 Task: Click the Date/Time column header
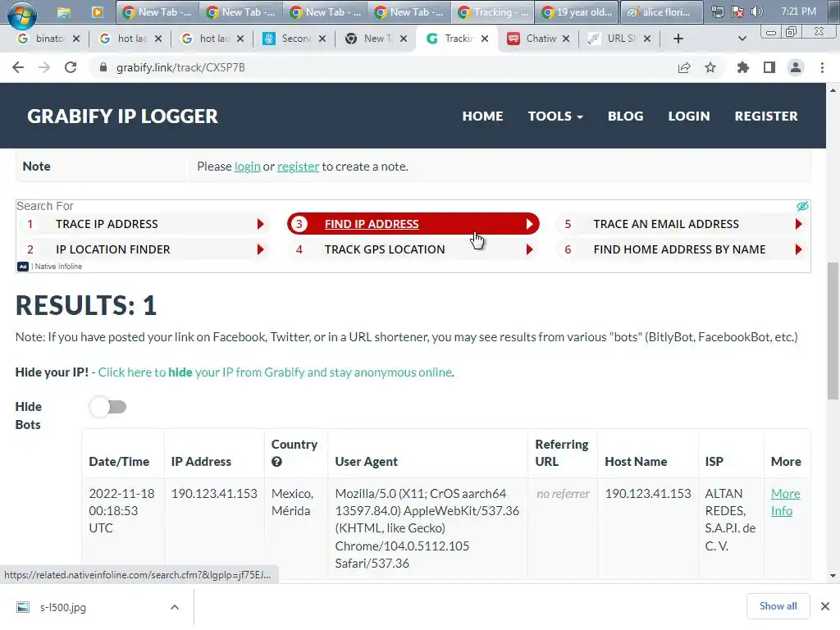(x=119, y=462)
